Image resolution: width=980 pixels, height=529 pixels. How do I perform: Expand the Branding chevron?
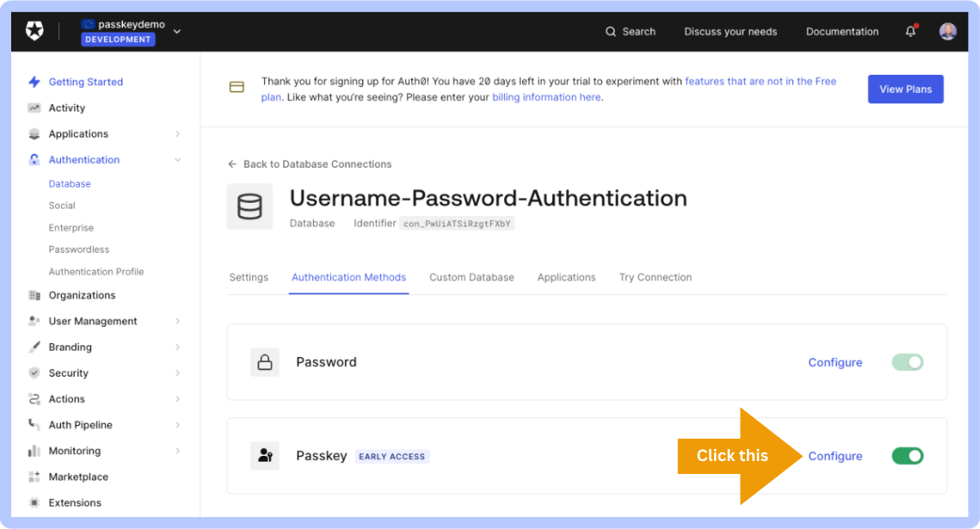pos(177,348)
